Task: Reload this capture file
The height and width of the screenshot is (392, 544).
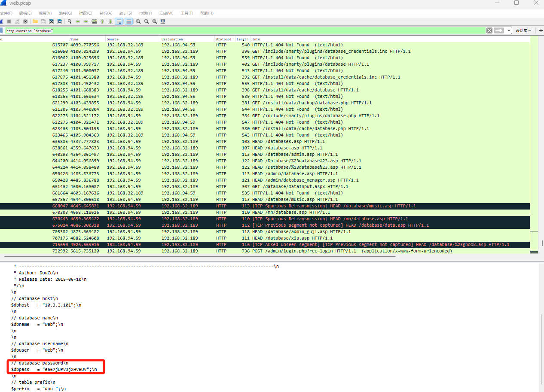Action: pyautogui.click(x=60, y=21)
